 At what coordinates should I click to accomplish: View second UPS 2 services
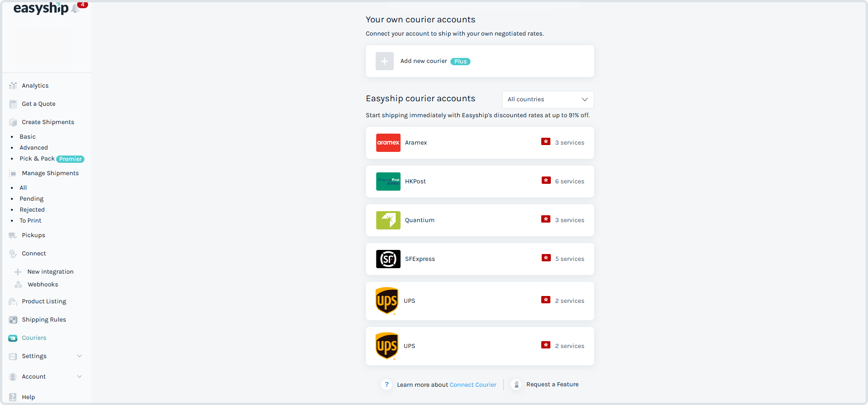coord(570,346)
